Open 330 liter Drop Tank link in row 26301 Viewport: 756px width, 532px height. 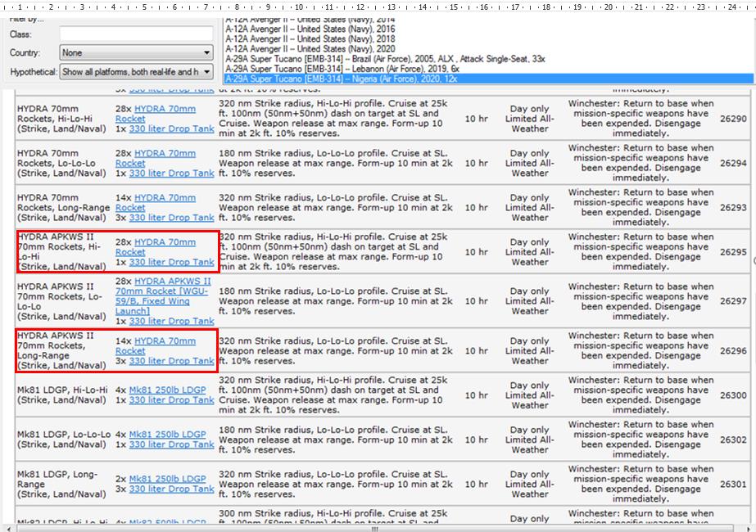[x=172, y=489]
